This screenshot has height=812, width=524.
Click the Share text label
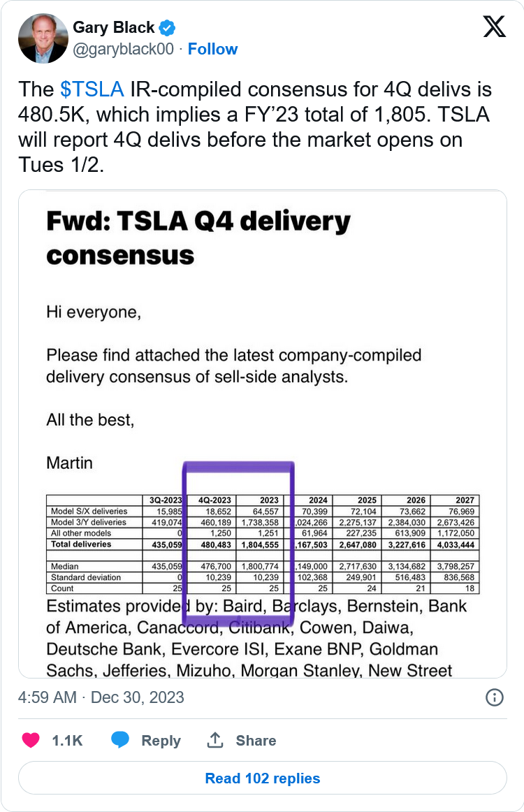pos(256,741)
